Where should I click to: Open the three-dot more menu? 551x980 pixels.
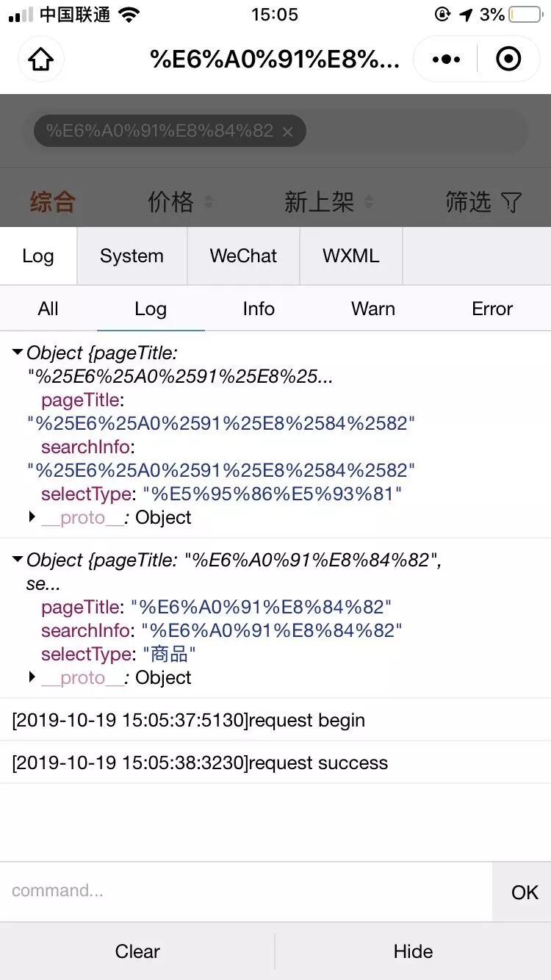[x=446, y=60]
